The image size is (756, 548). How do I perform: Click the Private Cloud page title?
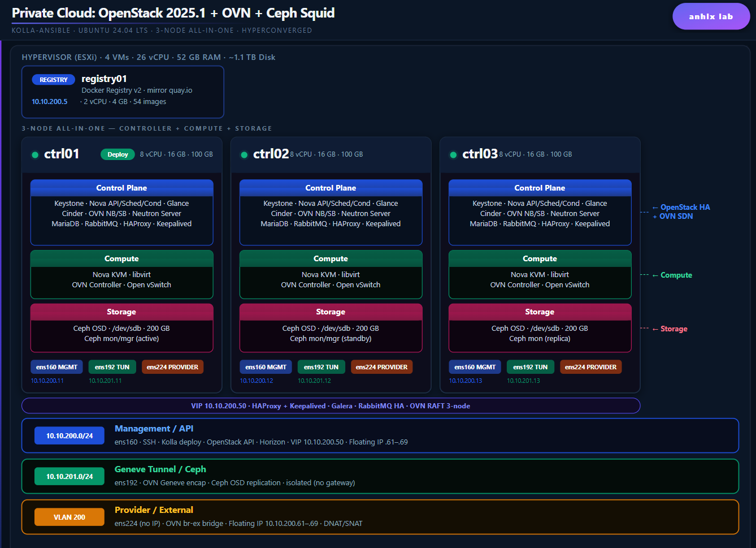(x=173, y=13)
